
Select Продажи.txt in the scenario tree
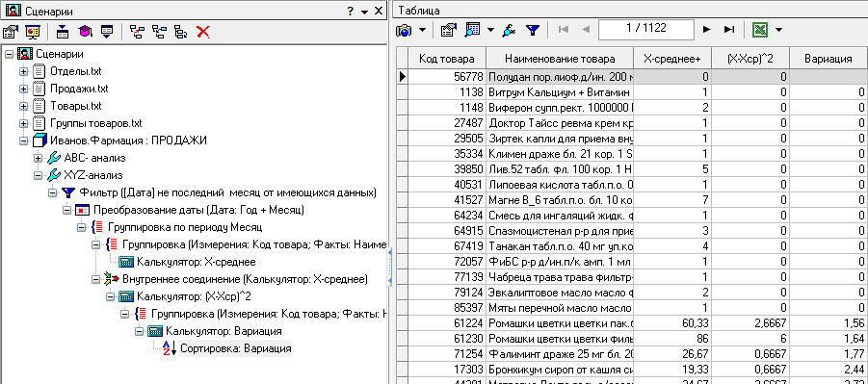click(x=79, y=89)
